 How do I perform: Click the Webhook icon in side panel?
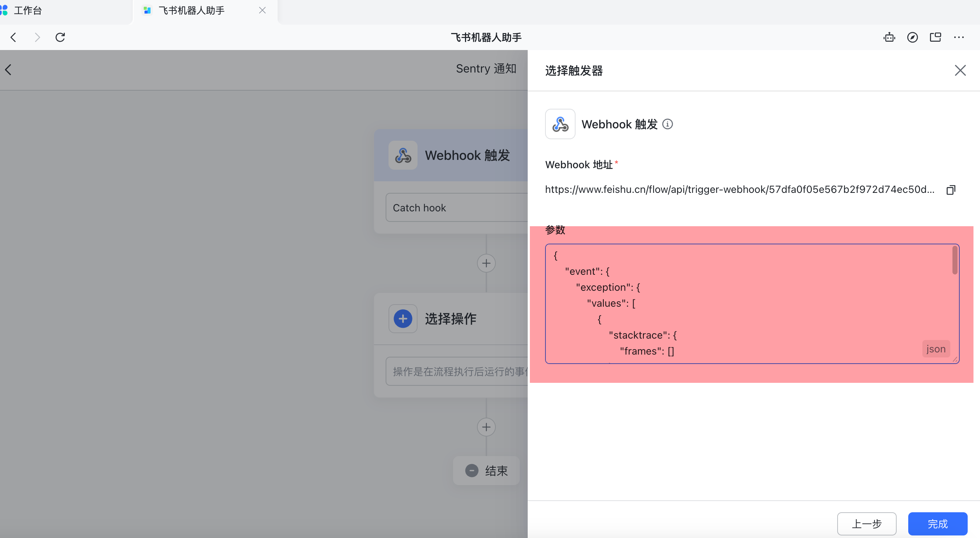560,124
